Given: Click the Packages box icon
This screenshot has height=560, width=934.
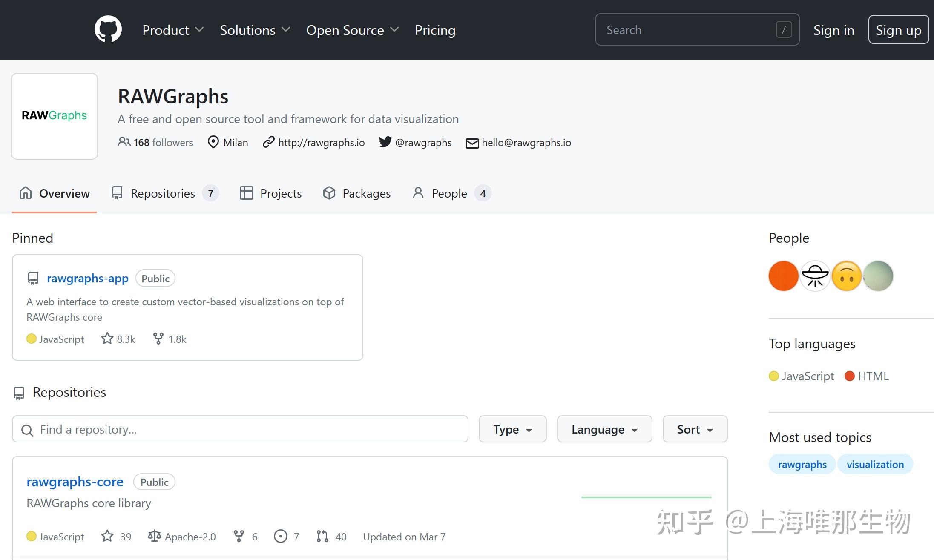Looking at the screenshot, I should tap(329, 193).
